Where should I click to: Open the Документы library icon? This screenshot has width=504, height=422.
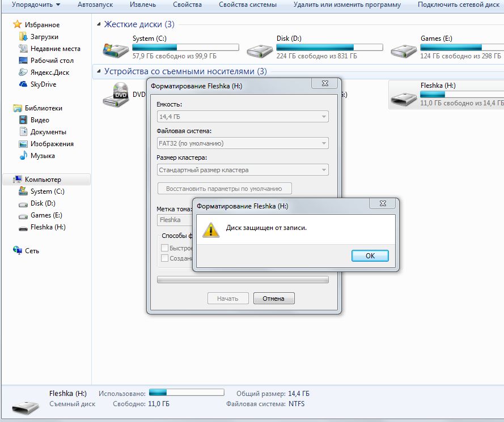[x=23, y=131]
